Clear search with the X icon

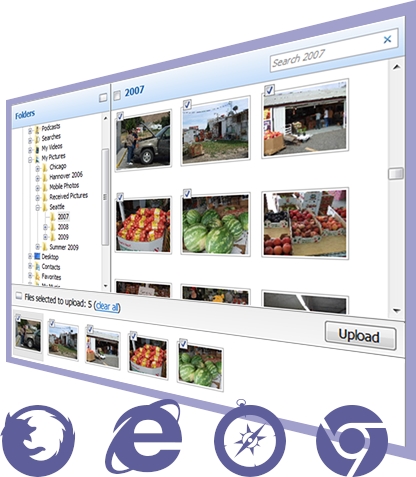(387, 39)
